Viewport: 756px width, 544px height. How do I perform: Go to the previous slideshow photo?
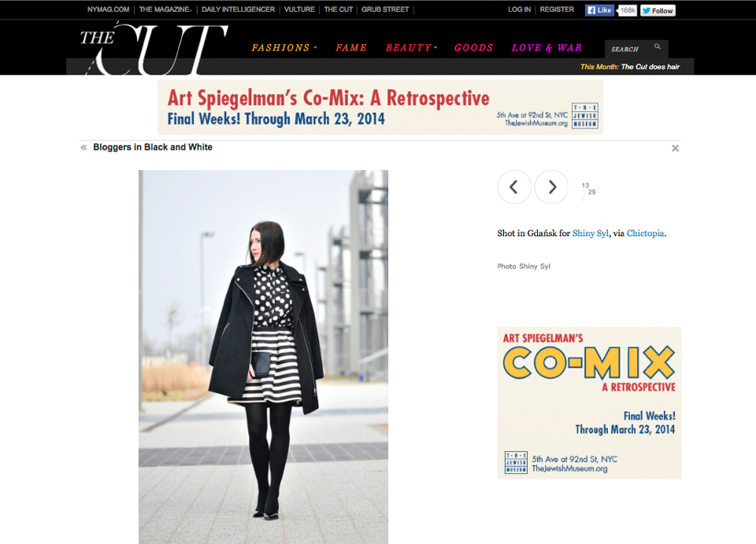coord(514,187)
